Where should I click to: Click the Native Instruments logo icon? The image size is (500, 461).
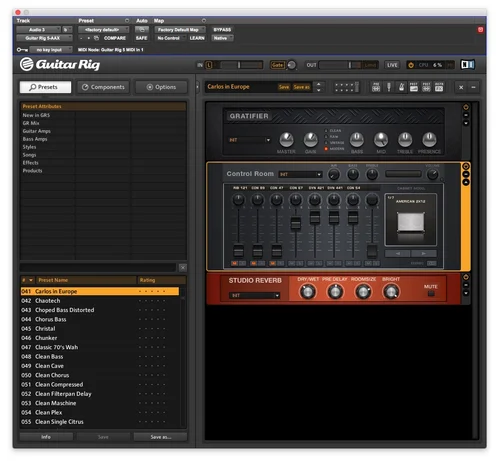coord(468,65)
